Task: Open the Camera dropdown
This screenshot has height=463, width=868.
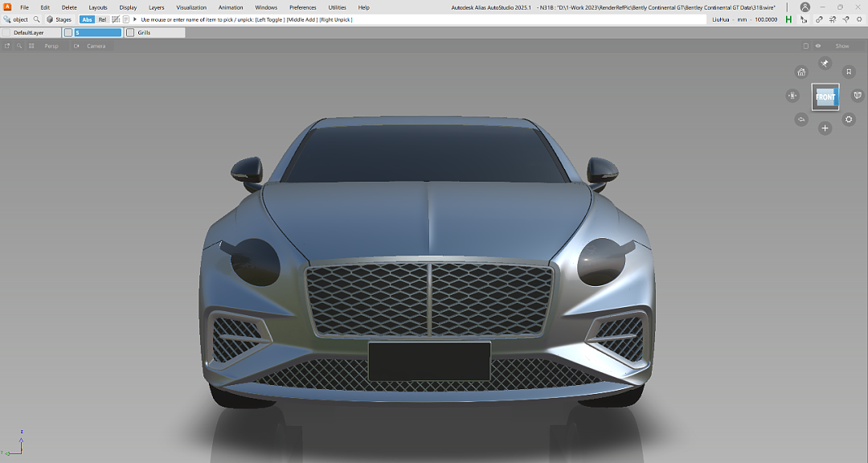Action: coord(96,46)
